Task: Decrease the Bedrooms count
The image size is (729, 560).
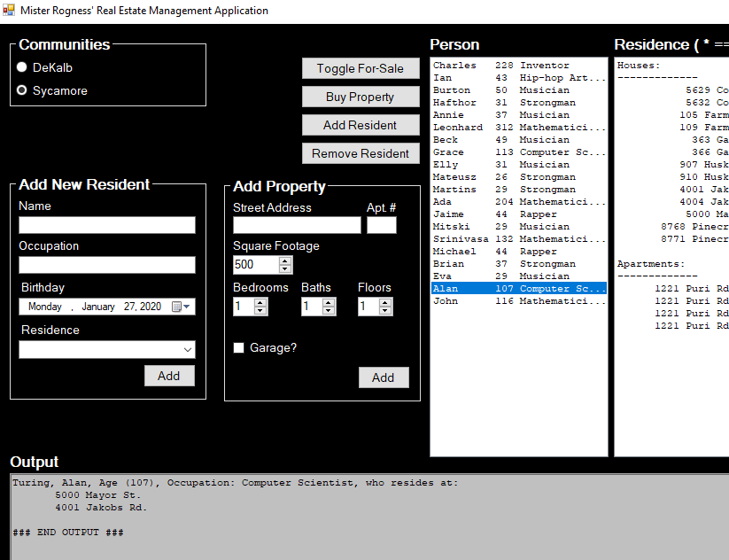Action: [x=260, y=310]
